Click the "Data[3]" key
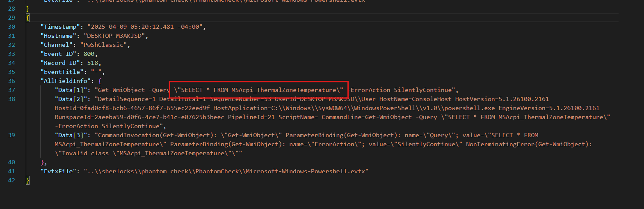The image size is (644, 209). click(71, 135)
